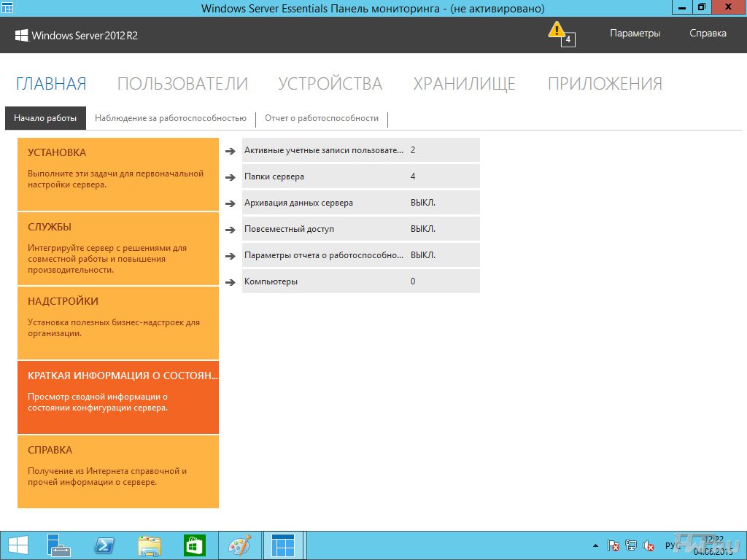
Task: Click arrow next to Параметры отчета
Action: click(230, 256)
